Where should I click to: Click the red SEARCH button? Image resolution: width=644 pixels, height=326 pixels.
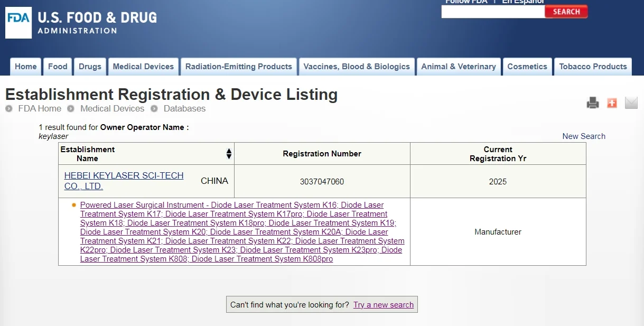pos(566,12)
